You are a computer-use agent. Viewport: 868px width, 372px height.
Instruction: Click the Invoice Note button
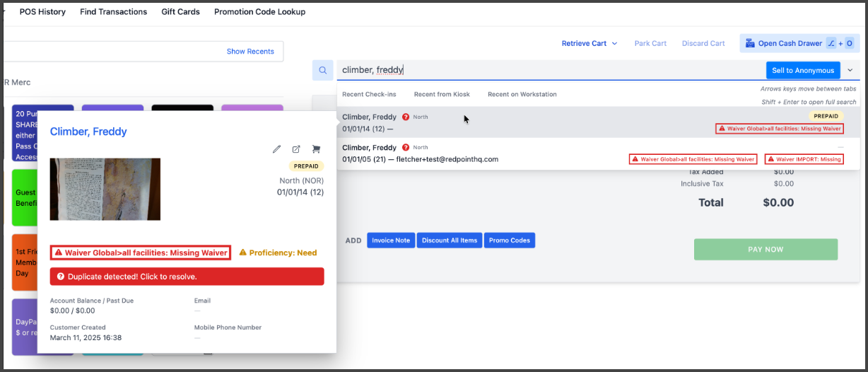click(x=391, y=240)
